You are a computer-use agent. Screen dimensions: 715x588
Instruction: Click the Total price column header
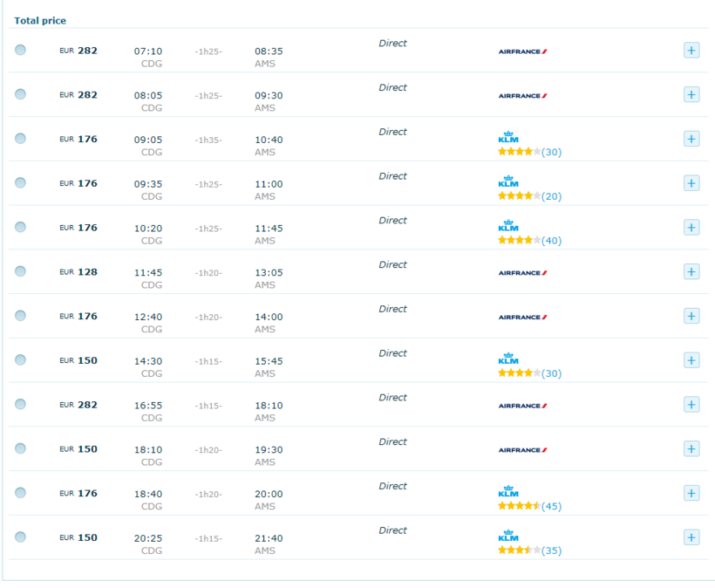40,20
